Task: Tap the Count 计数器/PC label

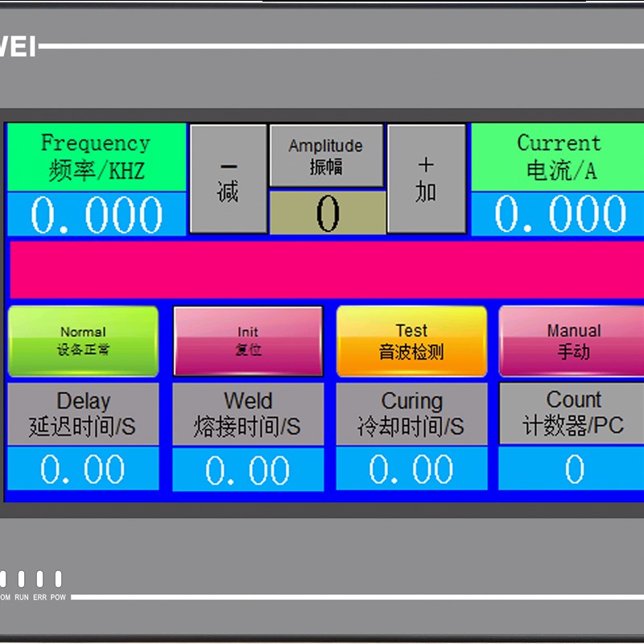Action: [572, 413]
